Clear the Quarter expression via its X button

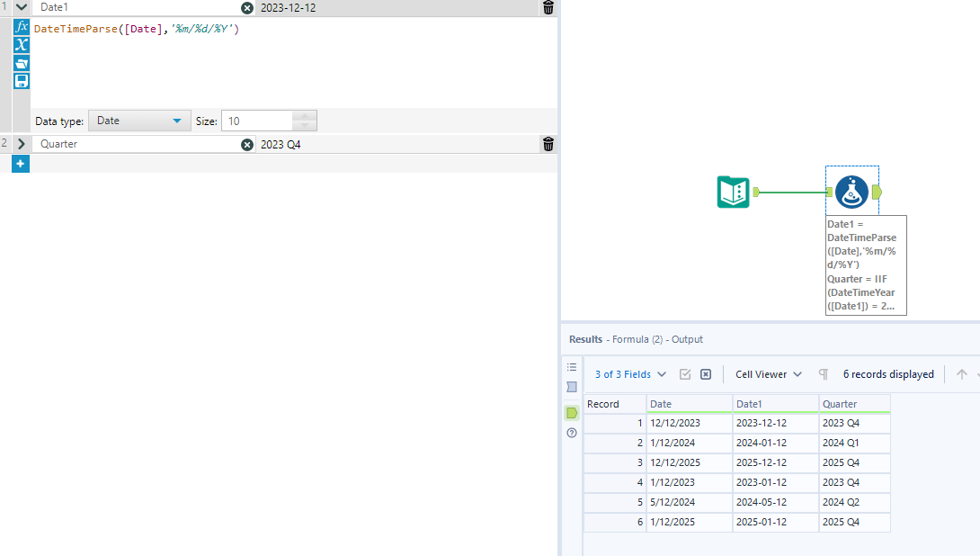coord(247,144)
